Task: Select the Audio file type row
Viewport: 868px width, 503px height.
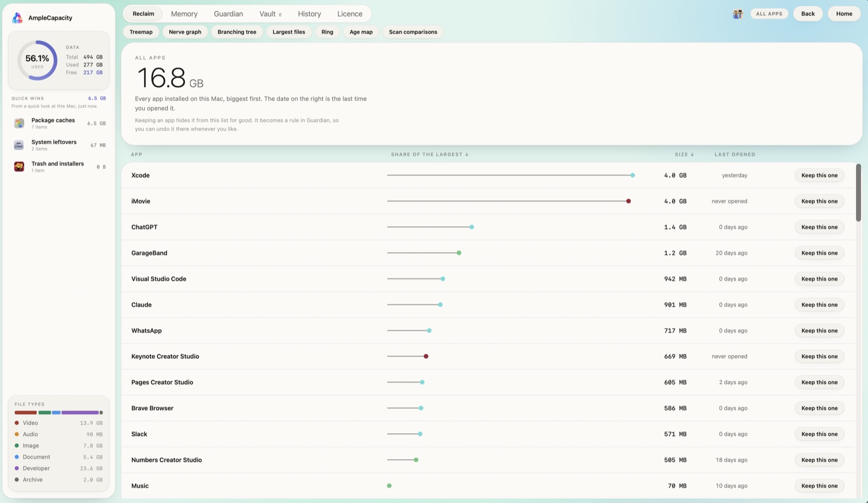Action: (59, 434)
